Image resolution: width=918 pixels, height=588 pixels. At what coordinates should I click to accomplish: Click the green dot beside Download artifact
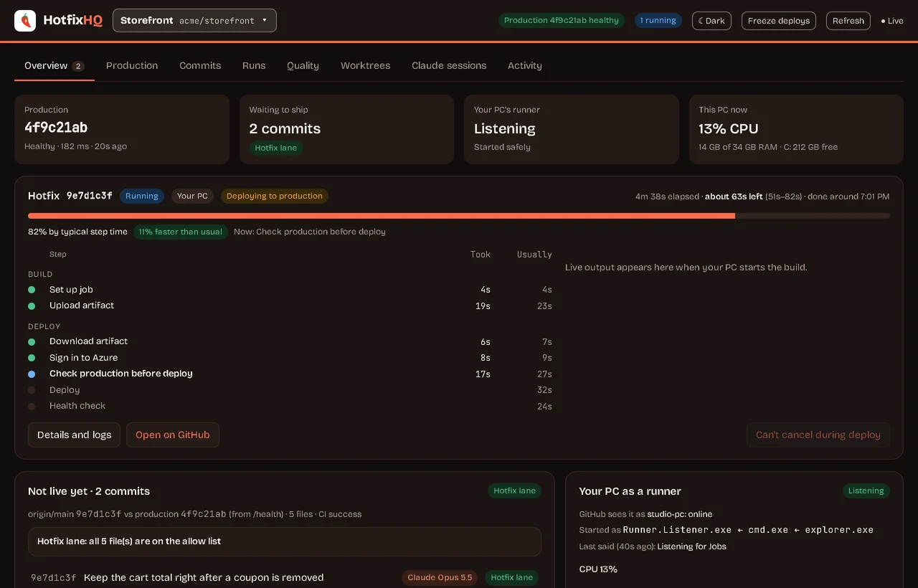pos(32,342)
